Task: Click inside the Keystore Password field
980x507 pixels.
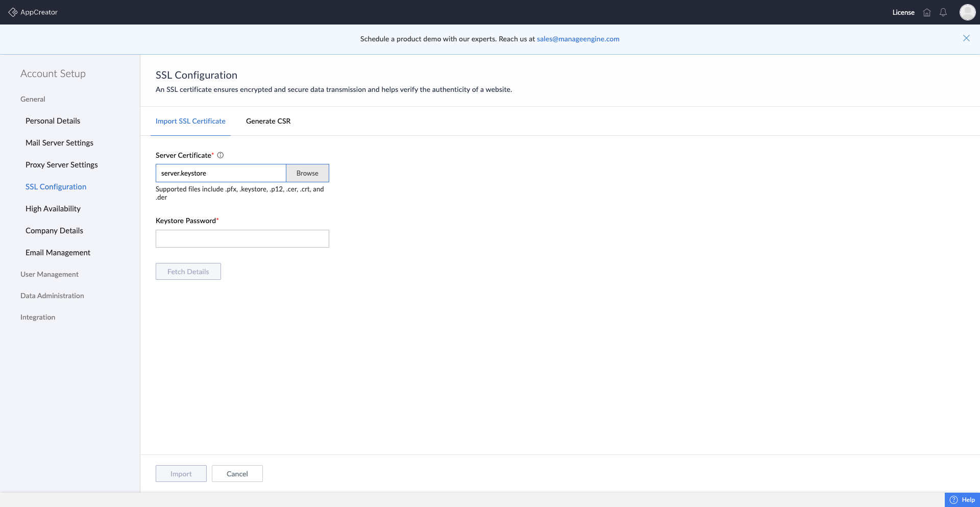Action: (x=242, y=238)
